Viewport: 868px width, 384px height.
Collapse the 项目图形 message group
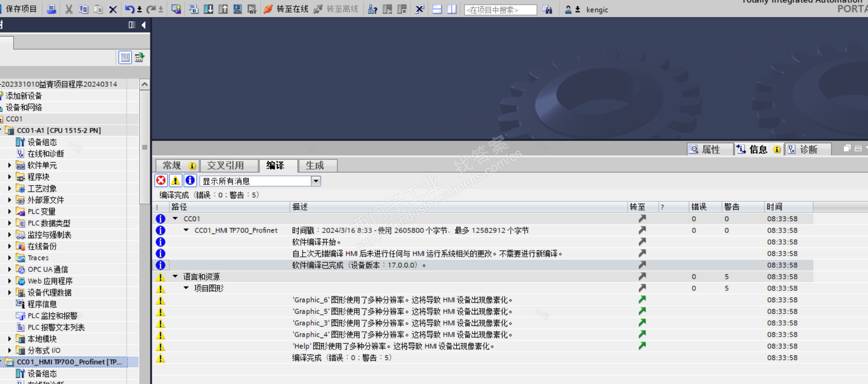pos(186,288)
